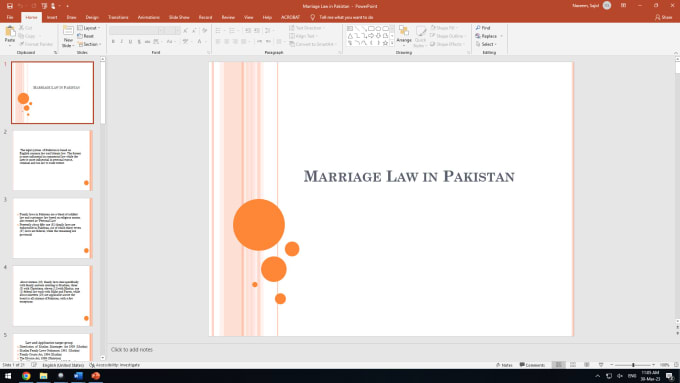
Task: Click the Windows Start button
Action: (8, 376)
